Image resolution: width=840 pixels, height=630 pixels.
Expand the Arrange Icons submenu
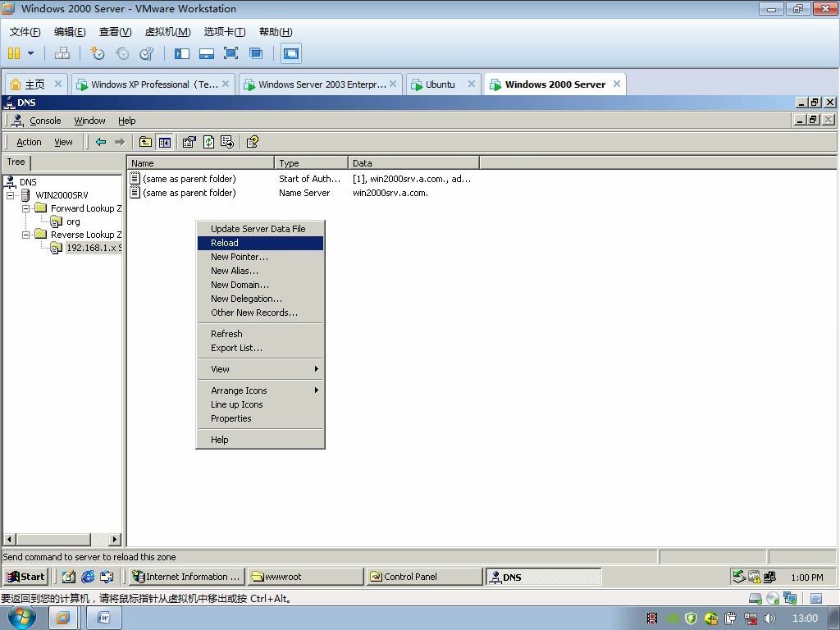click(260, 390)
